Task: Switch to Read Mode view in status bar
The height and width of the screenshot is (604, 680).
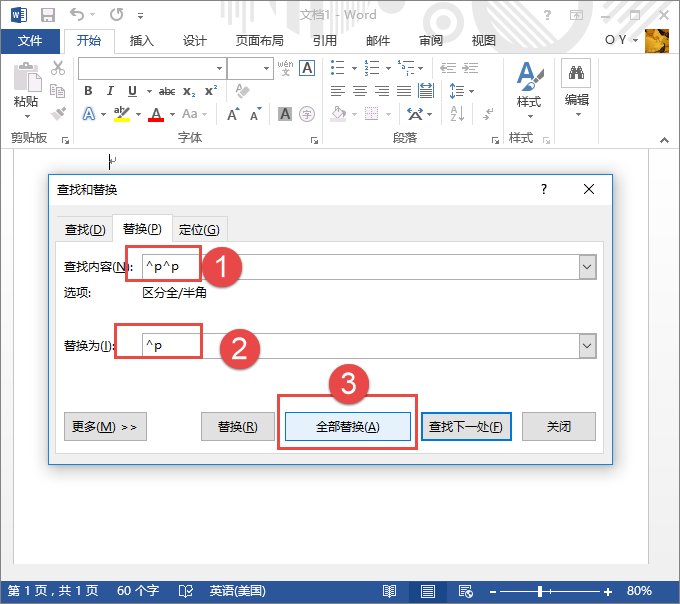Action: [389, 591]
